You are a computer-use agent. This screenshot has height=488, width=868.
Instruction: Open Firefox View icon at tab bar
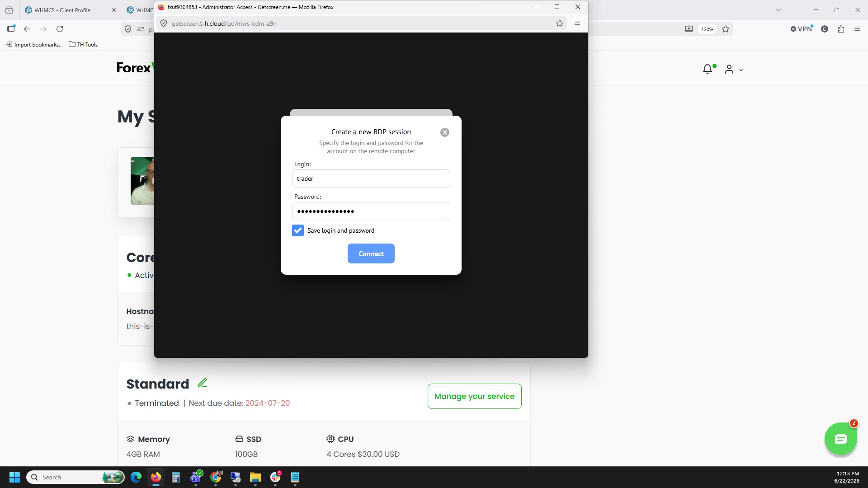pos(9,10)
